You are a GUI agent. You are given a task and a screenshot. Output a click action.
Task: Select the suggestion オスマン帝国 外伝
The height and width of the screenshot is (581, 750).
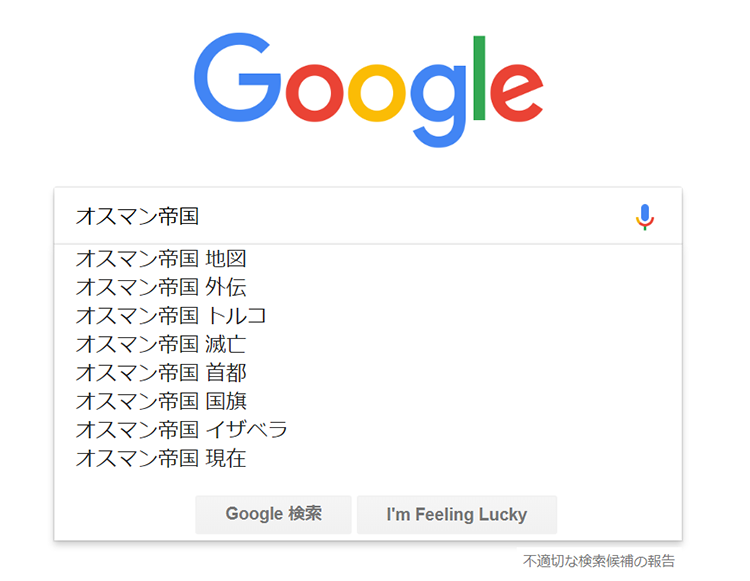point(368,287)
